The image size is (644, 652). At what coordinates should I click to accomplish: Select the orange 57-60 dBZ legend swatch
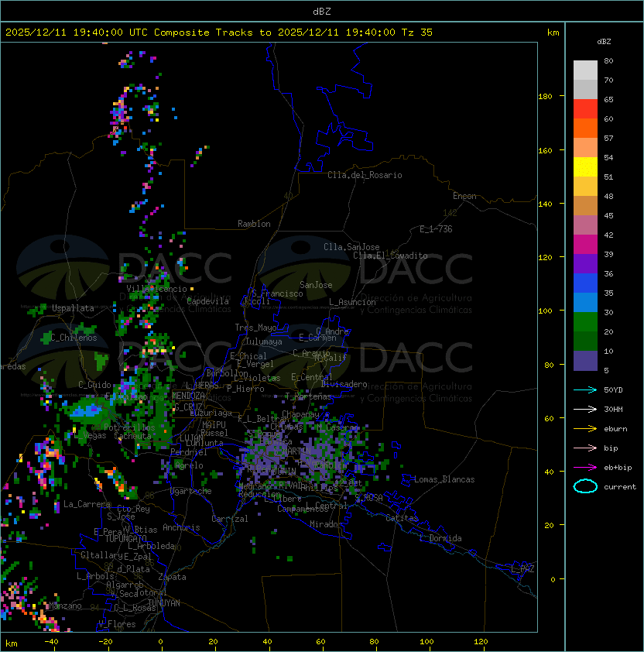point(585,128)
